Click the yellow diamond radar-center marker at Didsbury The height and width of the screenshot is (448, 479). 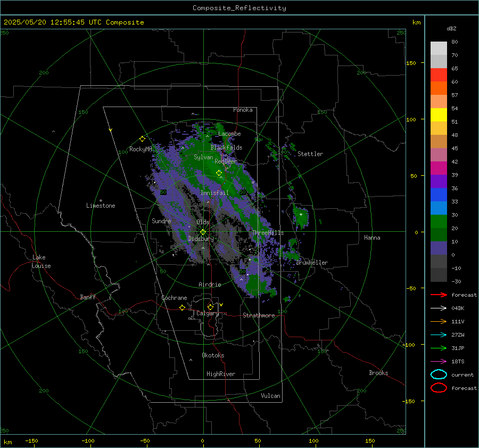pos(203,232)
